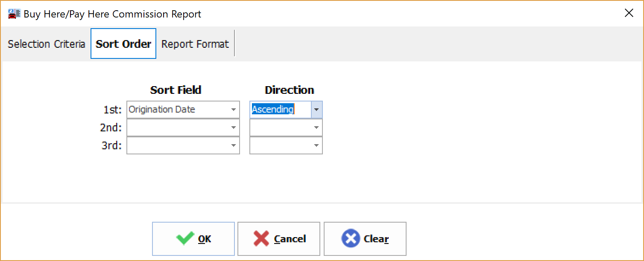
Task: Open the 2nd Direction dropdown
Action: coord(316,128)
